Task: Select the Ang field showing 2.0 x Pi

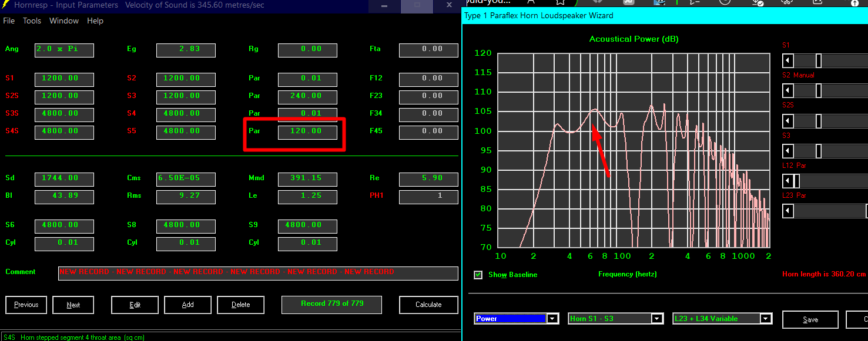Action: coord(64,50)
